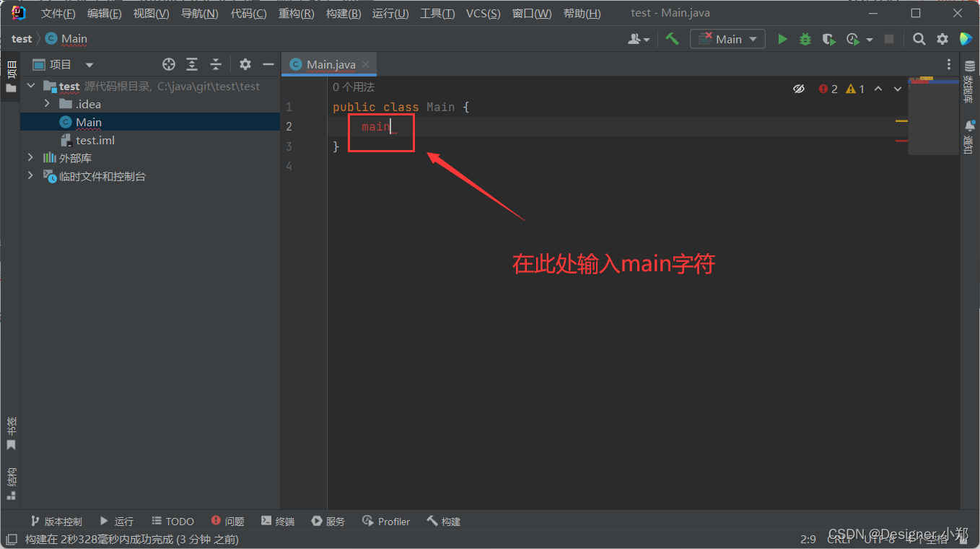Select opened file locate target icon
980x549 pixels.
[169, 64]
